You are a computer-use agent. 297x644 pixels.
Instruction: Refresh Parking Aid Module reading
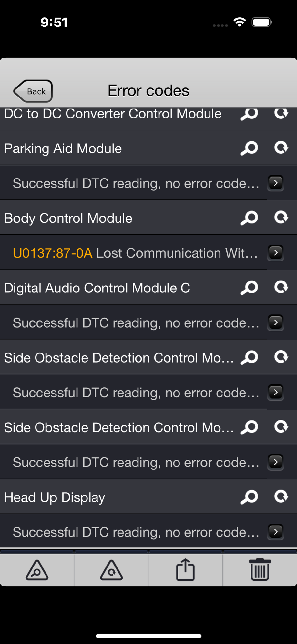tap(281, 148)
